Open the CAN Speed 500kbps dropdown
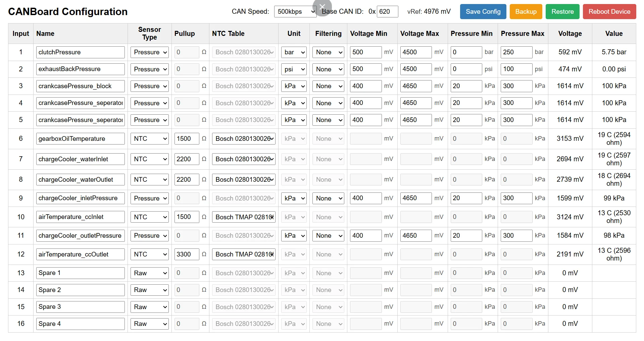644x341 pixels. [295, 11]
